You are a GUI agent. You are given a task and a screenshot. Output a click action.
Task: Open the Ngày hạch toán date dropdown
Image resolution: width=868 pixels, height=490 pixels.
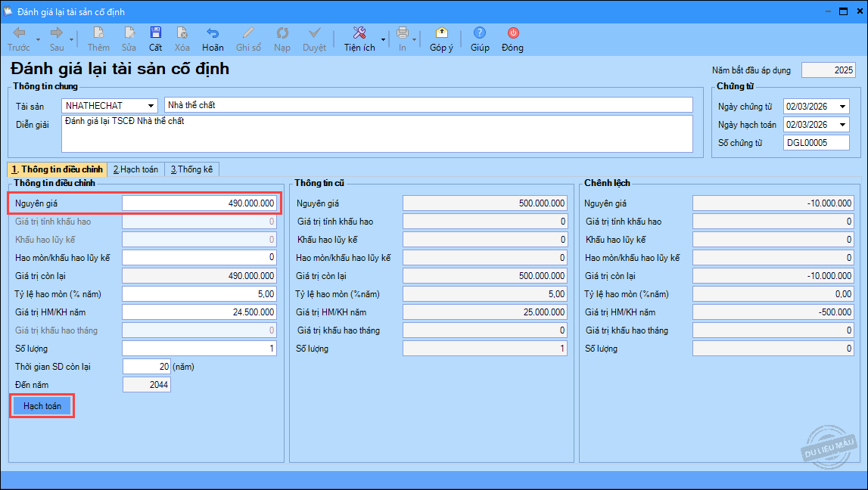(842, 125)
